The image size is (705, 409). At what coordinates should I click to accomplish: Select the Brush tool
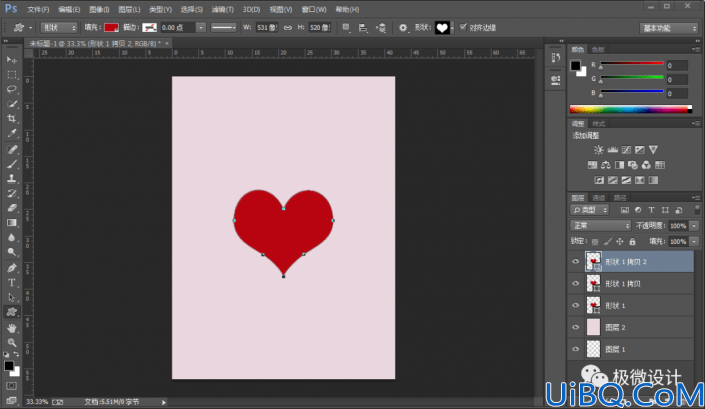(12, 164)
